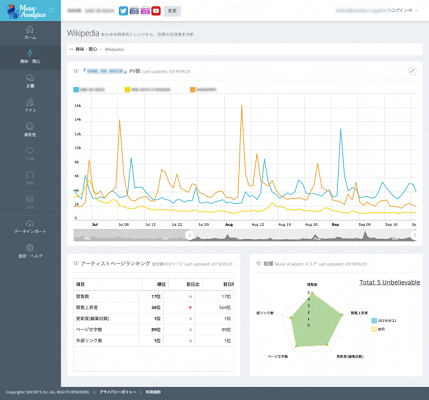
Task: Toggle the yellow series in chart legend
Action: point(147,90)
